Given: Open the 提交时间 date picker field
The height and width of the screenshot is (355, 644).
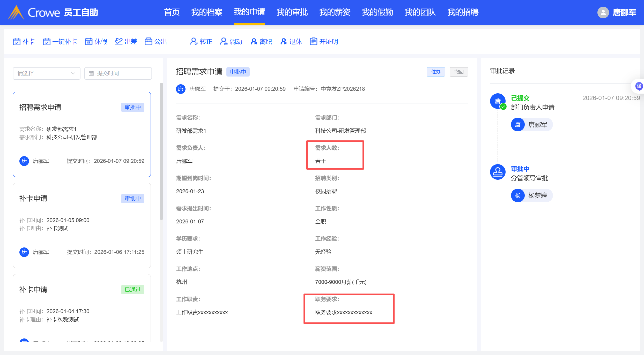Looking at the screenshot, I should tap(118, 73).
